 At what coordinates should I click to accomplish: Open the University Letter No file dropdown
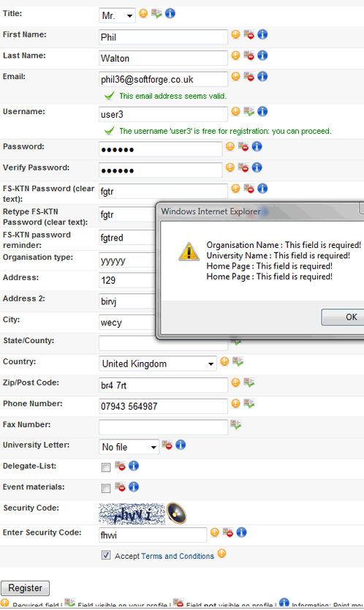pyautogui.click(x=129, y=447)
